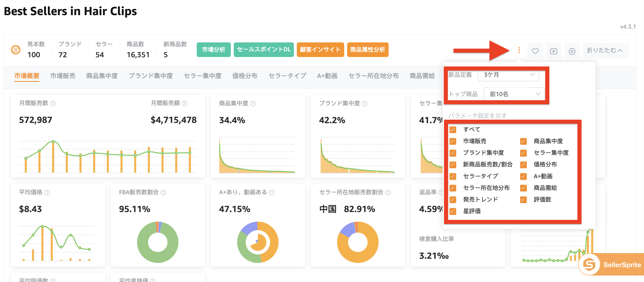Toggle the 新商品販売数/割合 checkbox

click(x=453, y=164)
